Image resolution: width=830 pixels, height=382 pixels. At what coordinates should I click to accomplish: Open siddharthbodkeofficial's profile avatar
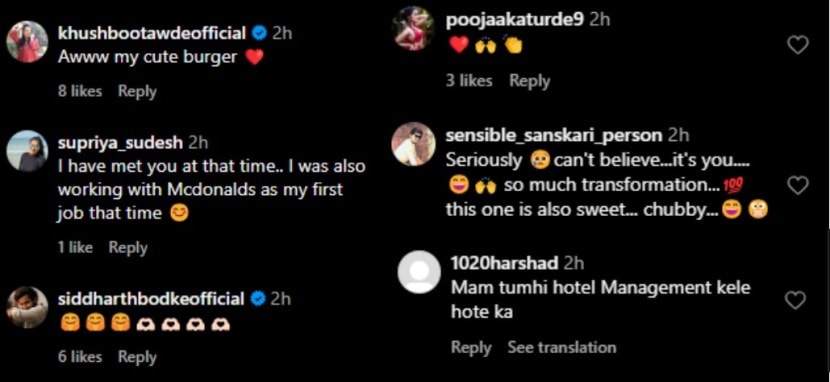[x=28, y=307]
